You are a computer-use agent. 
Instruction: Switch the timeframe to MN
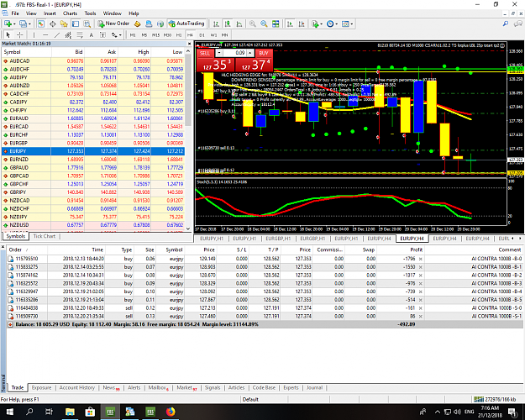(x=224, y=34)
